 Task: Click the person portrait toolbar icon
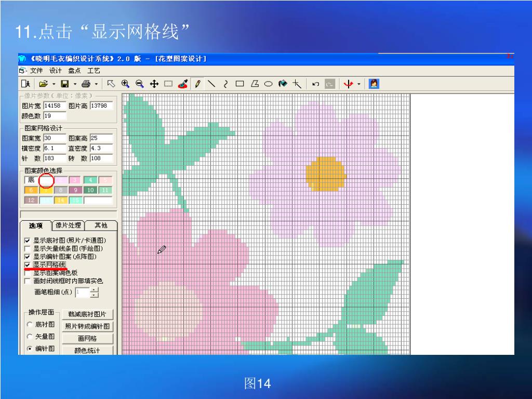374,84
